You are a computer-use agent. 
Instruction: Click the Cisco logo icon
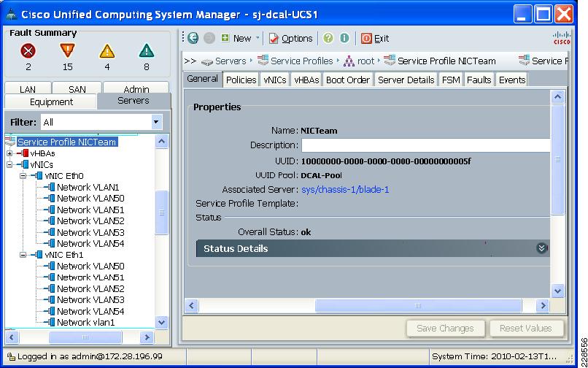click(x=562, y=37)
